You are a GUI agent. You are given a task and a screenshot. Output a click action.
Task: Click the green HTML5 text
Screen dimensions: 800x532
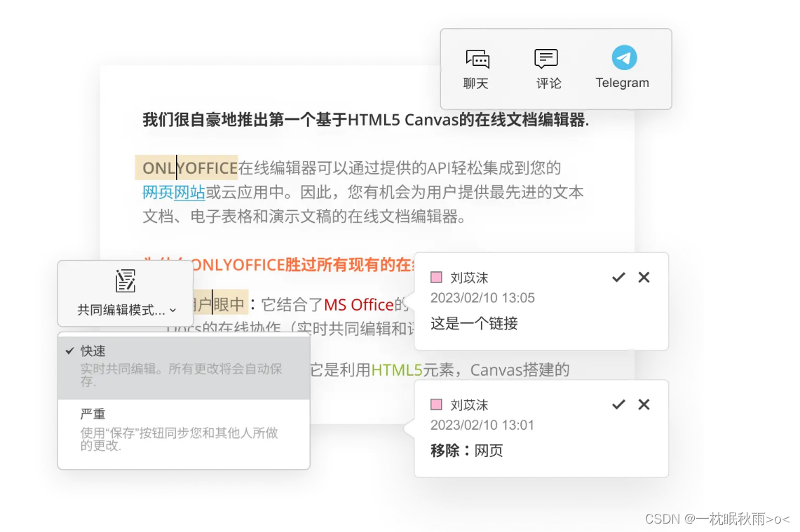(396, 370)
